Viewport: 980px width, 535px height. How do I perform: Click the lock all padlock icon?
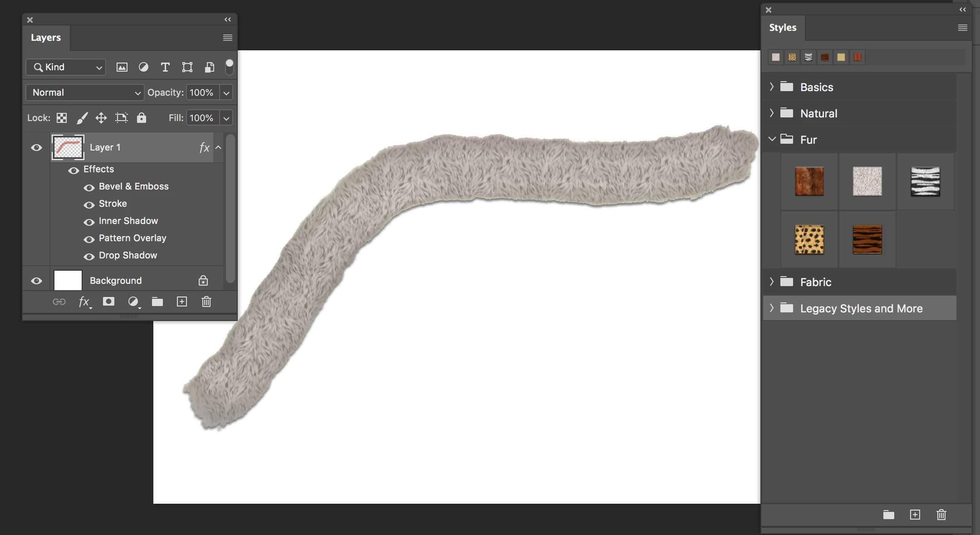142,118
